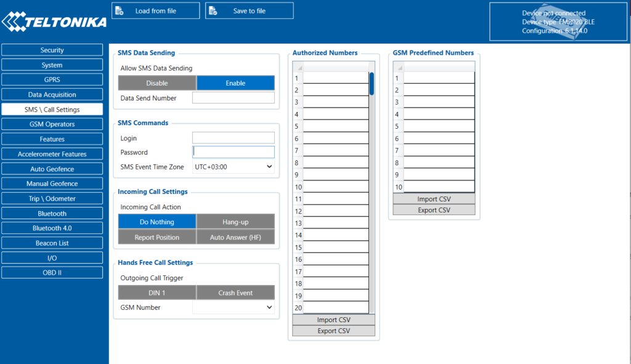Import CSV for Authorized Numbers
Image resolution: width=631 pixels, height=364 pixels.
333,320
